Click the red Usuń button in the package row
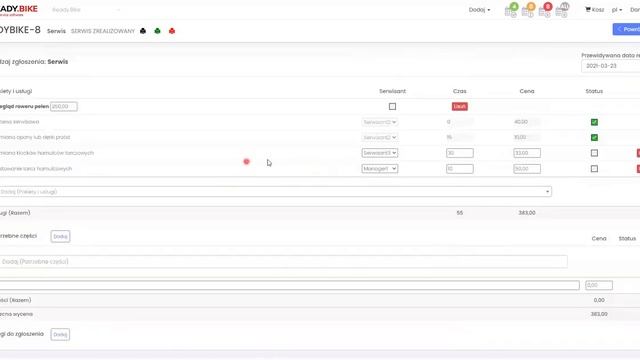 tap(460, 107)
